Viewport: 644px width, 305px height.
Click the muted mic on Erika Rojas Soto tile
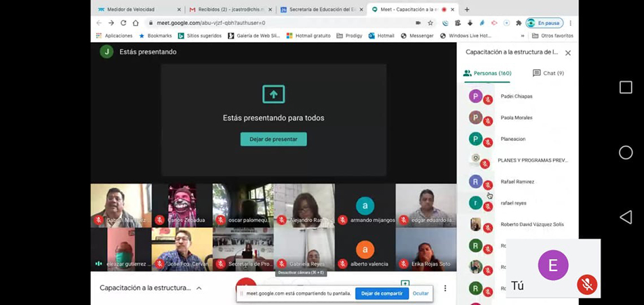403,264
